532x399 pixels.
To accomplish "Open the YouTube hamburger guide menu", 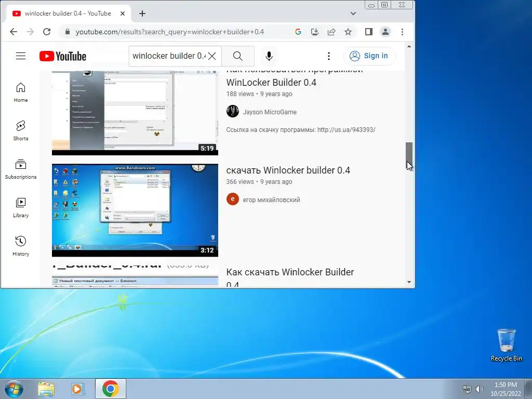I will (x=21, y=56).
